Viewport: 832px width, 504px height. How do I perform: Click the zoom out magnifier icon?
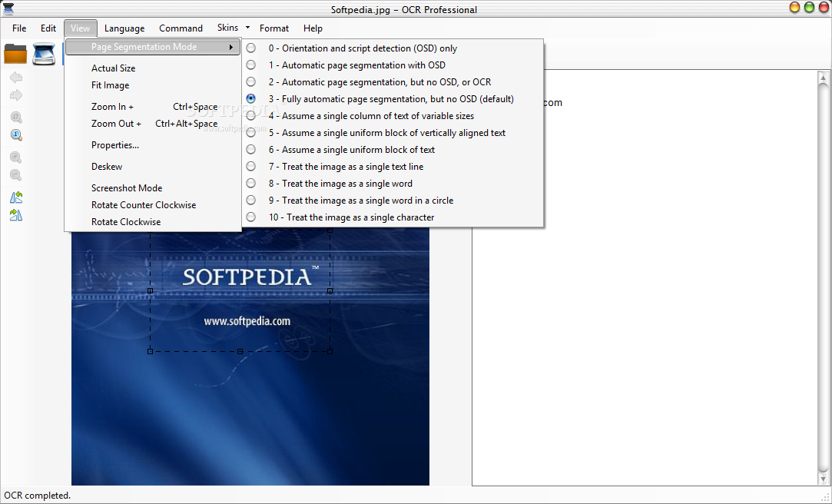click(16, 175)
